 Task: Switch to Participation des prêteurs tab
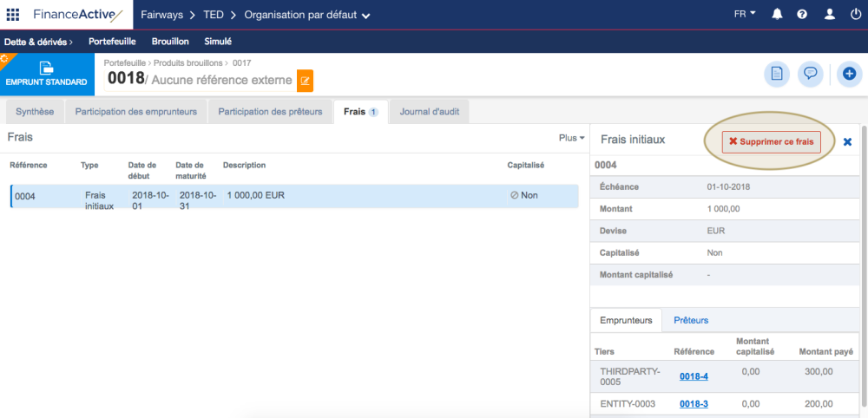(x=270, y=112)
